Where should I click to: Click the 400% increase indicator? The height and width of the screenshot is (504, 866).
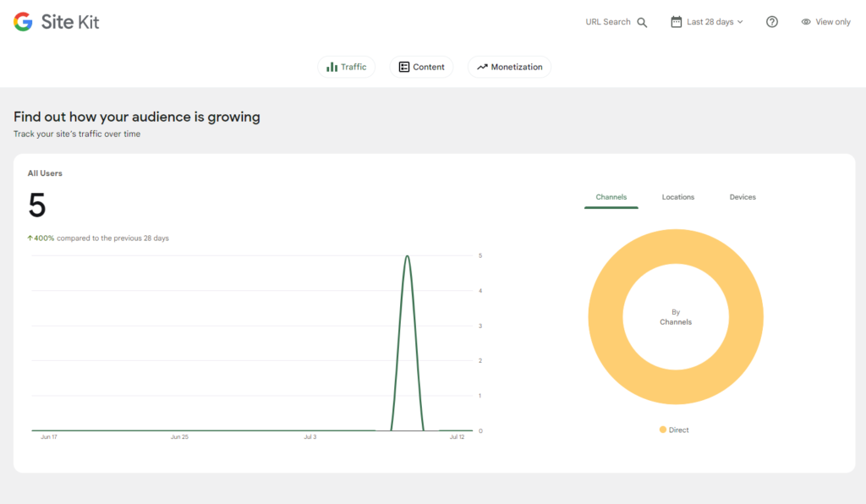point(41,238)
